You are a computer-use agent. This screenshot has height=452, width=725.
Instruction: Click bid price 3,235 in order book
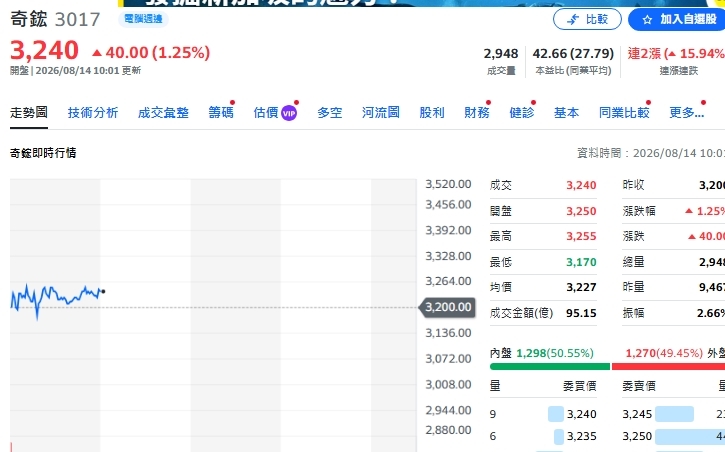(x=581, y=436)
